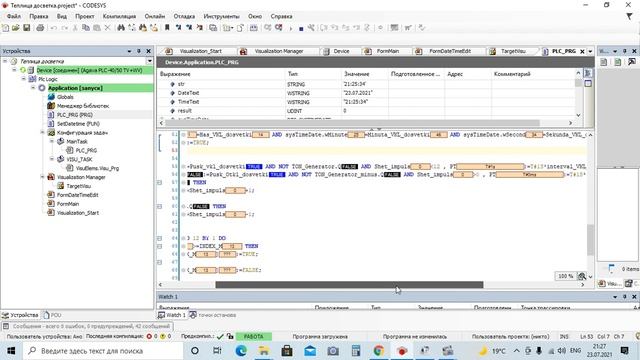The width and height of the screenshot is (640, 360).
Task: Create a new project via toolbar icon
Action: pos(5,28)
